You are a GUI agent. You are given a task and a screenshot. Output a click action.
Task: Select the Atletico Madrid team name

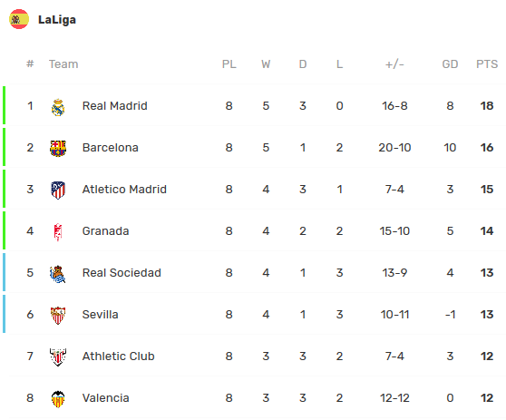click(x=124, y=190)
